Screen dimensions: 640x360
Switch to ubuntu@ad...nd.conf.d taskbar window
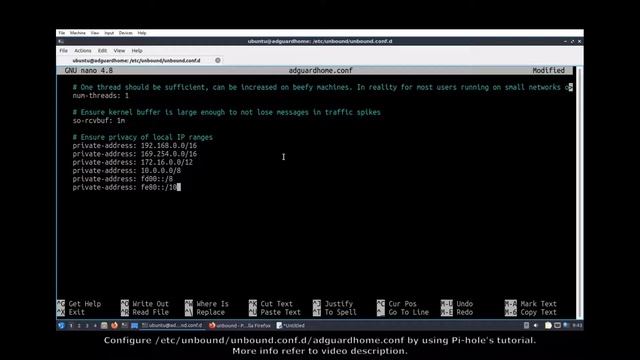172,325
